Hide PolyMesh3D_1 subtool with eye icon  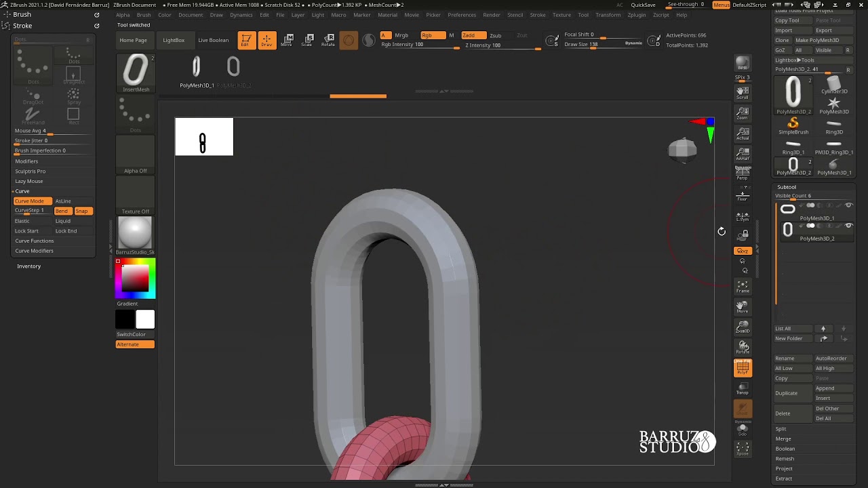848,205
